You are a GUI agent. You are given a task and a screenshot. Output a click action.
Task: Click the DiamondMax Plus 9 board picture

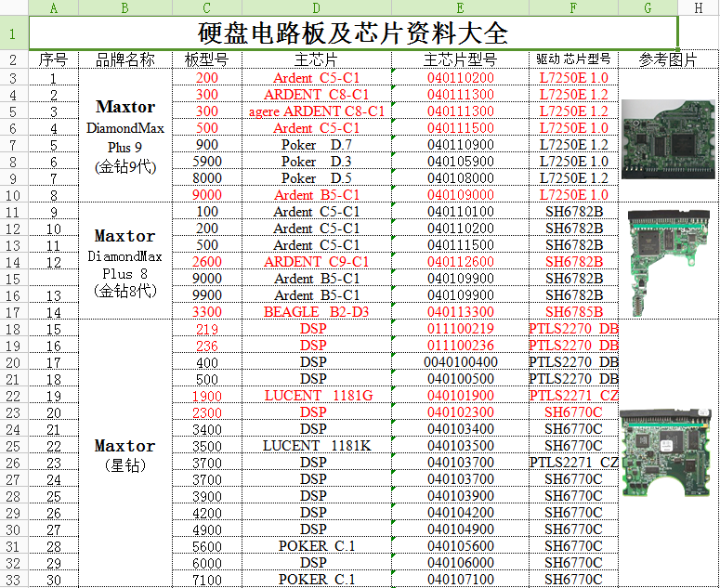[x=668, y=139]
